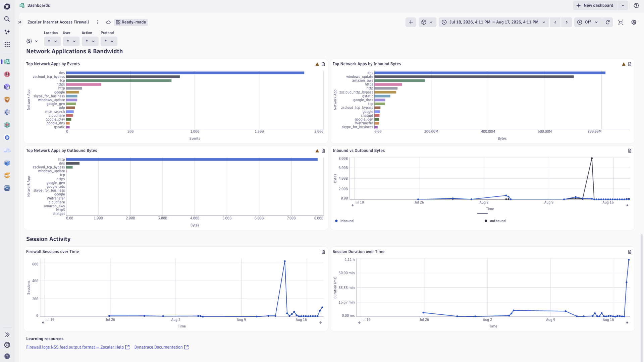Open the New dashboard dropdown arrow
Image resolution: width=644 pixels, height=362 pixels.
623,5
